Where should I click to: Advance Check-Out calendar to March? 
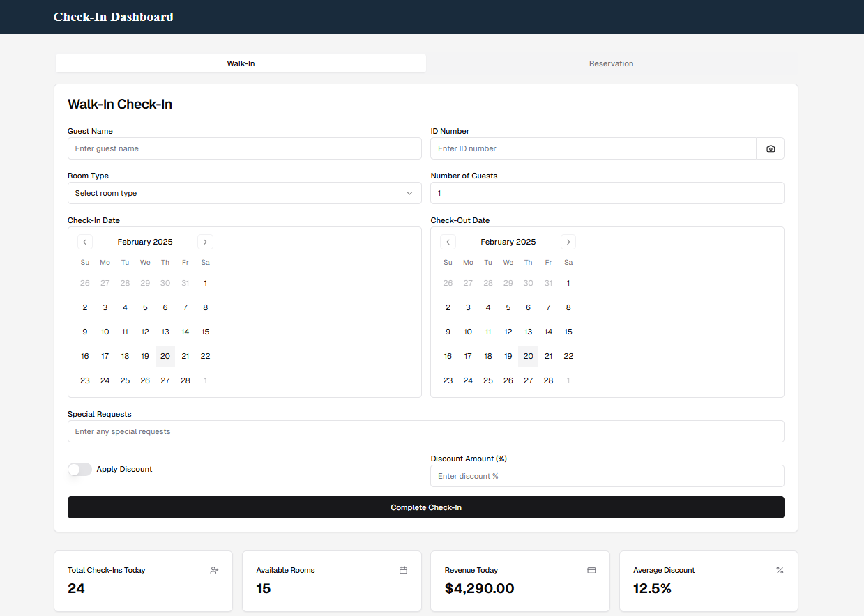click(568, 242)
